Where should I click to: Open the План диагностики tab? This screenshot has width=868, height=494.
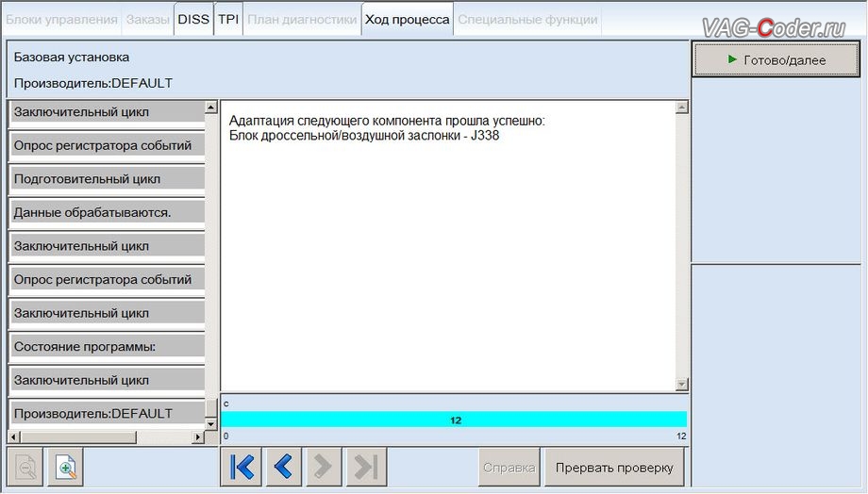(x=302, y=20)
